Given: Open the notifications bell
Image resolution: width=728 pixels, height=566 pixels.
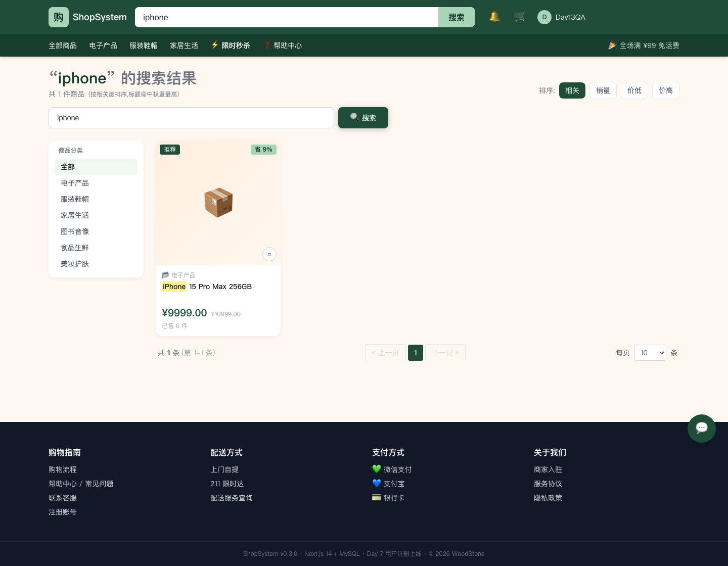Looking at the screenshot, I should pos(494,17).
